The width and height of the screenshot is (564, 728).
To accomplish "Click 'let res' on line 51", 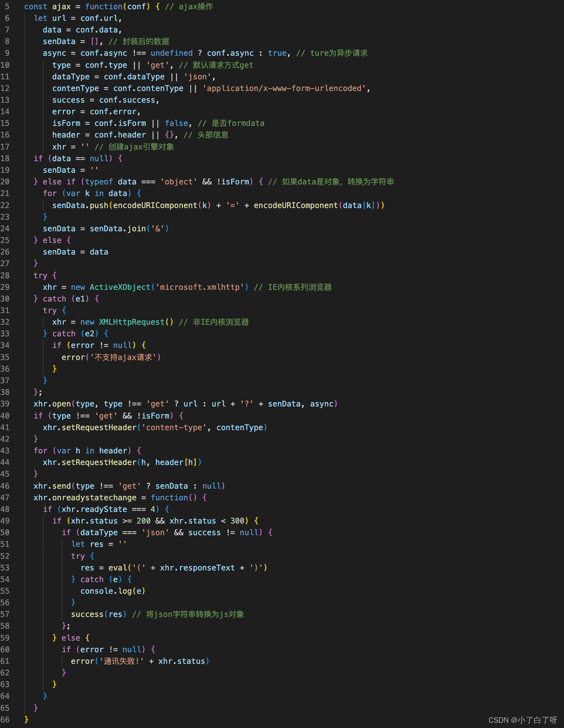I will [x=87, y=544].
